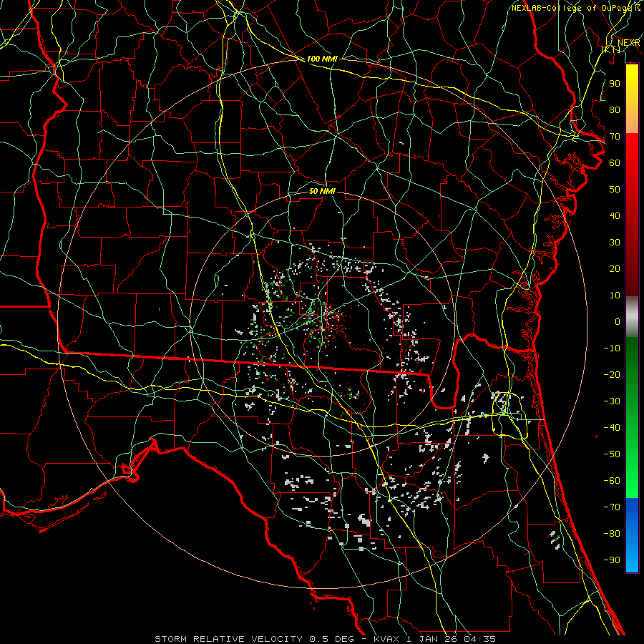Screen dimensions: 644x644
Task: Click the 0 value on the velocity scale
Action: pos(618,321)
